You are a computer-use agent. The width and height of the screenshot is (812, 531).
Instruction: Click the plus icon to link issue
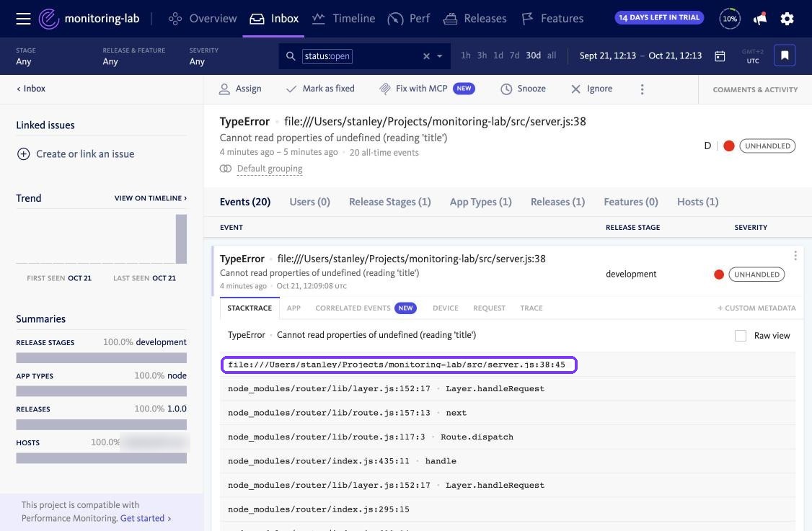pyautogui.click(x=23, y=153)
